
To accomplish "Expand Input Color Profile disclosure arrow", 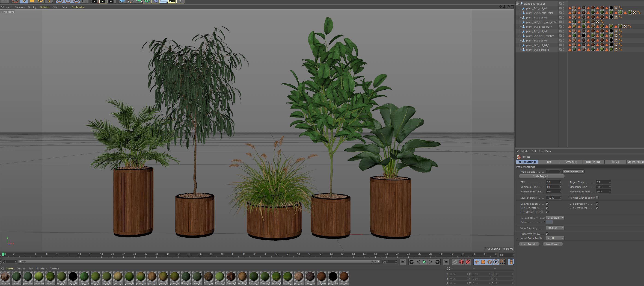I will pos(517,238).
